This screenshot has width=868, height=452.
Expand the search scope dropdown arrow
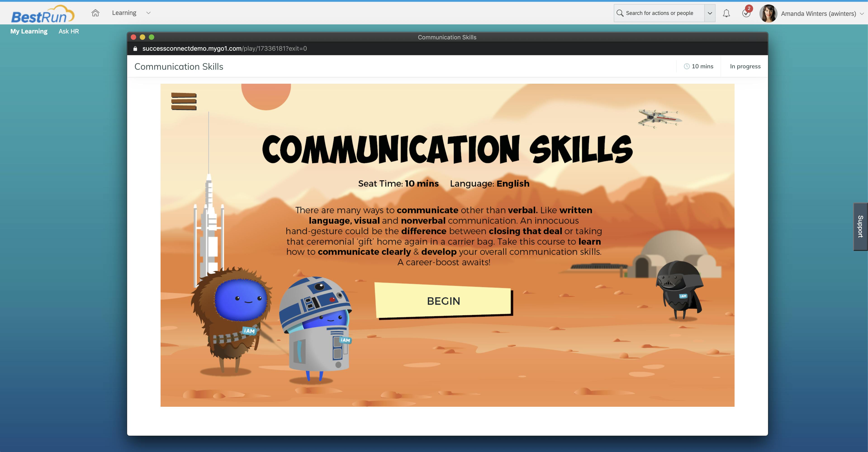(x=710, y=13)
